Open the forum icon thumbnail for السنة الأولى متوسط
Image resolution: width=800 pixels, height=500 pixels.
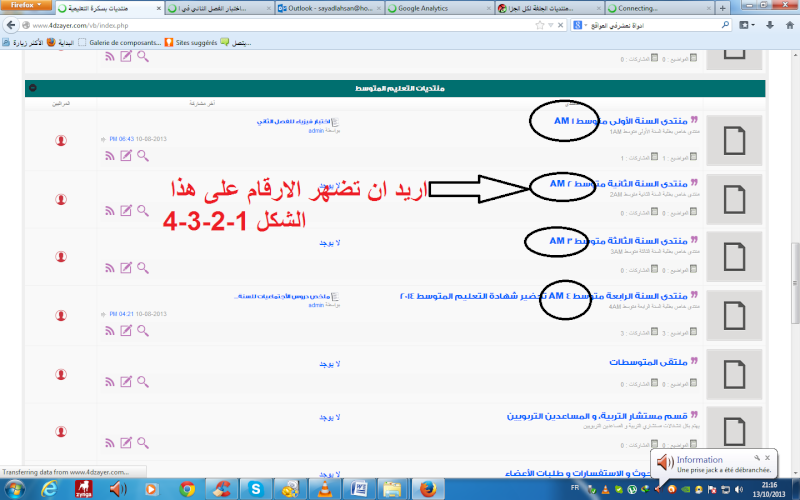click(734, 140)
